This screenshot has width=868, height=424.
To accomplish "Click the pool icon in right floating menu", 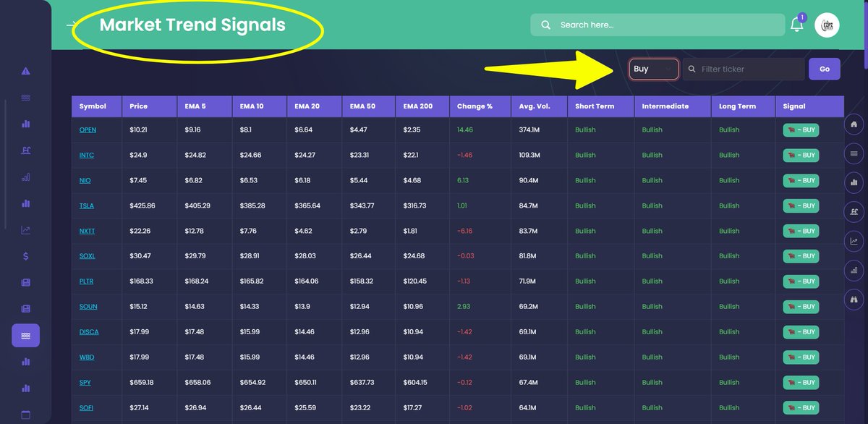I will click(854, 211).
